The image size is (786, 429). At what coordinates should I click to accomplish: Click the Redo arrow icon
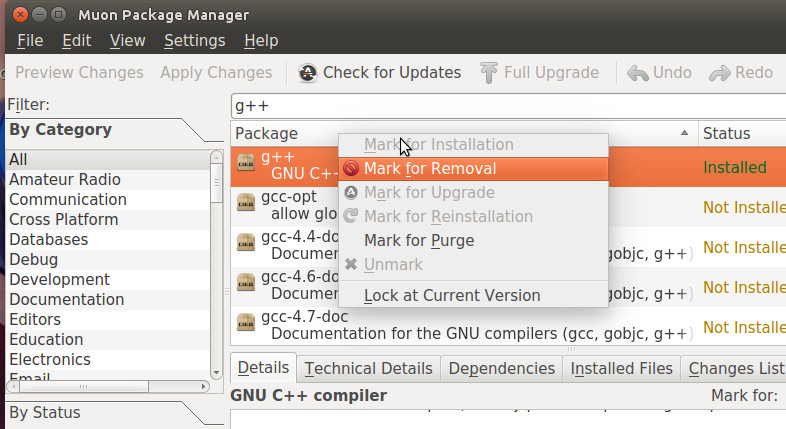coord(718,73)
